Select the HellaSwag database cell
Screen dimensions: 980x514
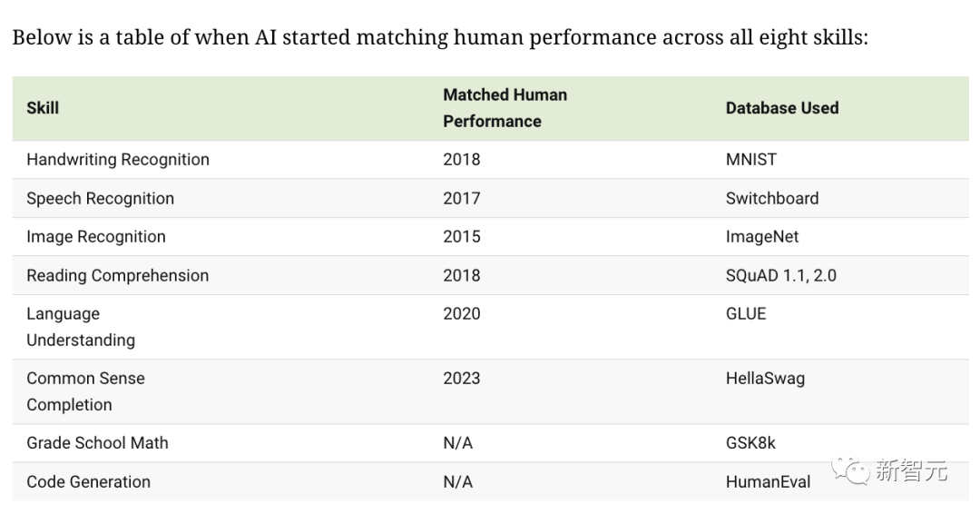point(764,379)
